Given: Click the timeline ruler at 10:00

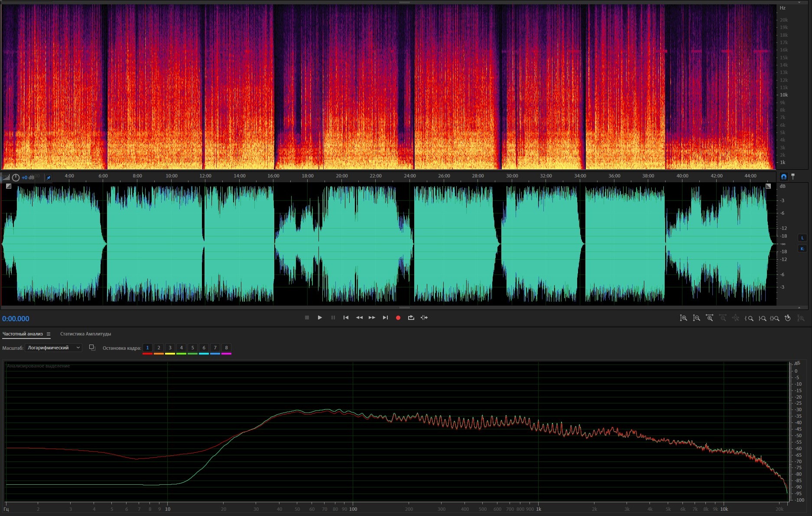Looking at the screenshot, I should 172,176.
